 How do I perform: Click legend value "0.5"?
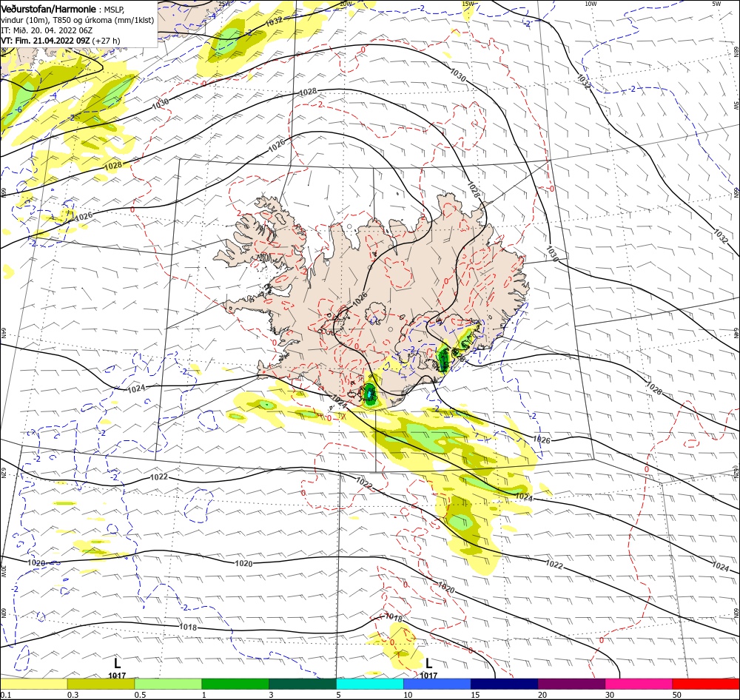pos(140,695)
